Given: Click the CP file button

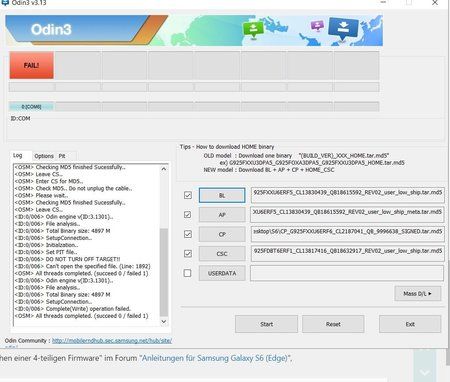Looking at the screenshot, I should point(222,234).
